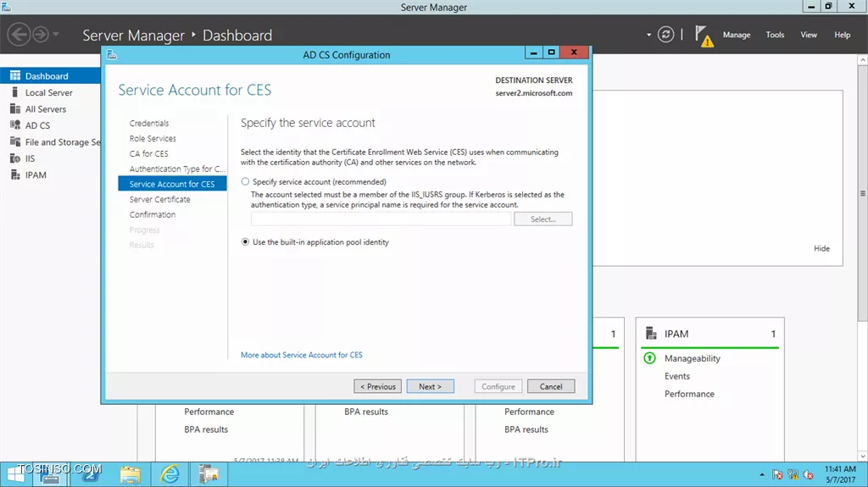This screenshot has width=868, height=487.
Task: Go to Server Certificate wizard step
Action: (159, 199)
